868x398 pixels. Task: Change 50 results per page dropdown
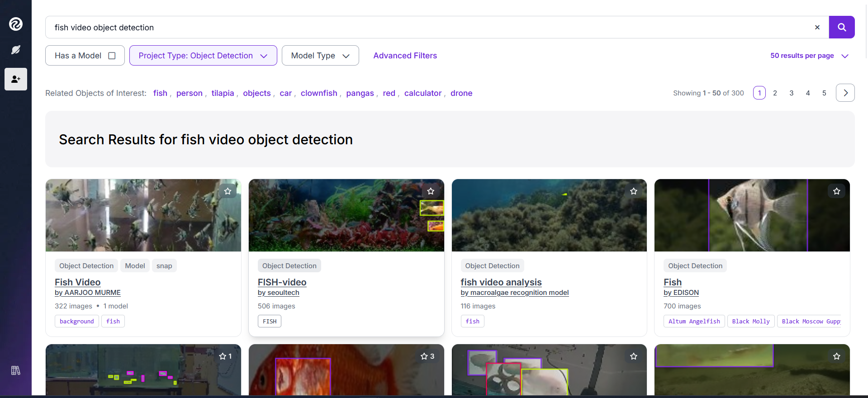tap(809, 56)
